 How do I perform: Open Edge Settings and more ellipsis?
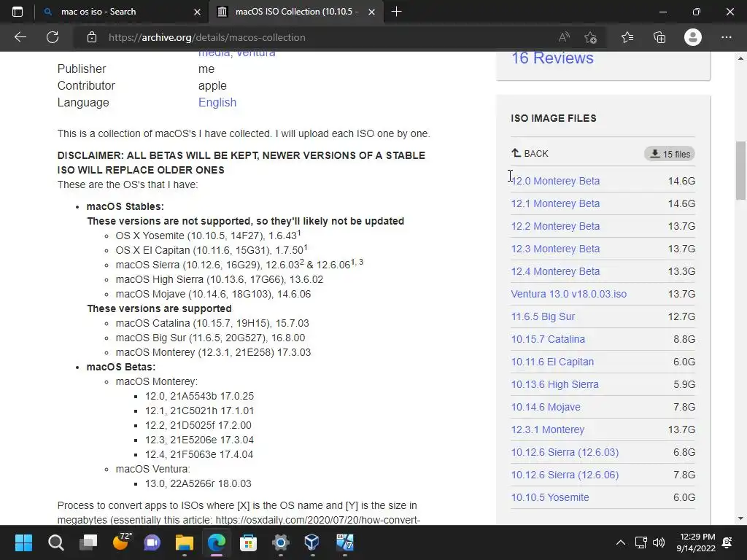pyautogui.click(x=726, y=37)
